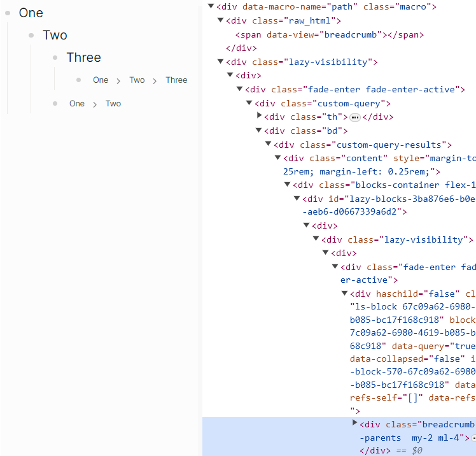The height and width of the screenshot is (456, 476).
Task: Collapse the first fade-enter-active div node
Action: pyautogui.click(x=240, y=89)
